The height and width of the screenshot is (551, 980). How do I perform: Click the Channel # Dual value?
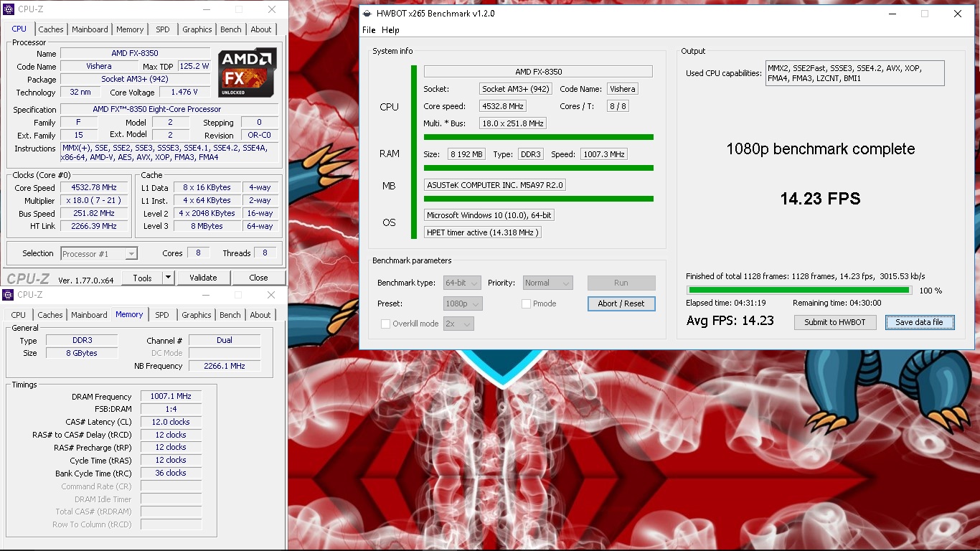coord(225,340)
